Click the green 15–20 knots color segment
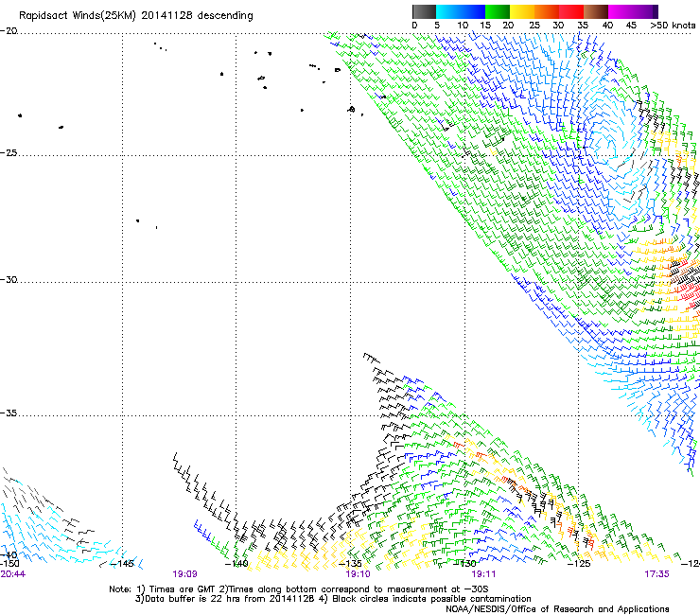The width and height of the screenshot is (700, 615). (x=498, y=11)
